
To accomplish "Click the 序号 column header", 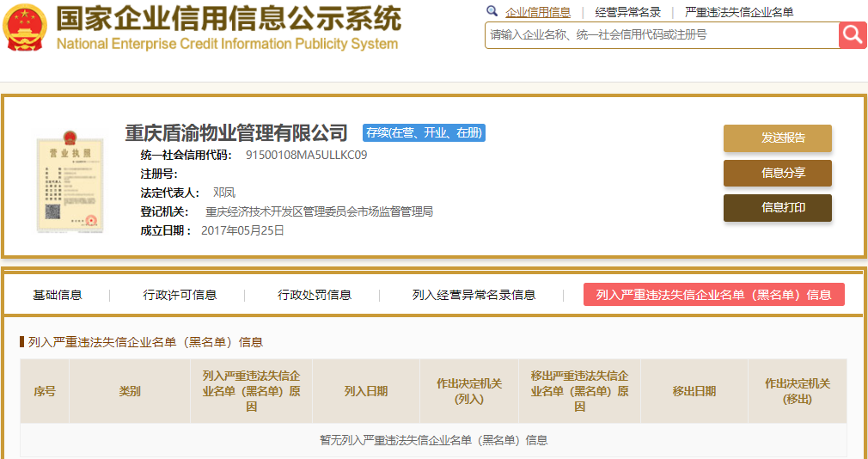I will point(45,391).
